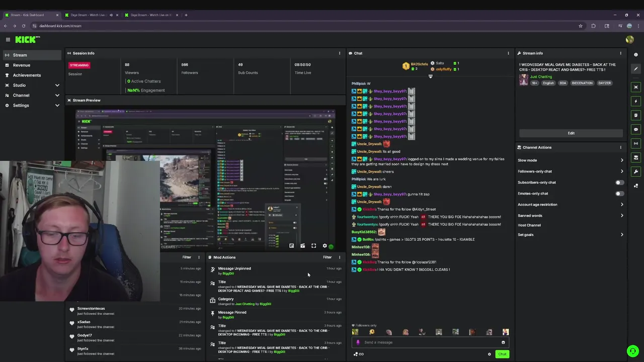The width and height of the screenshot is (644, 362).
Task: Click Just Chatting category link in Stream info
Action: 541,77
